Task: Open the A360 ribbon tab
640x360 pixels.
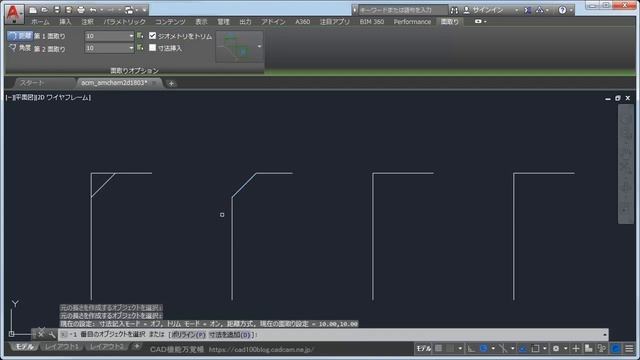Action: click(x=302, y=22)
